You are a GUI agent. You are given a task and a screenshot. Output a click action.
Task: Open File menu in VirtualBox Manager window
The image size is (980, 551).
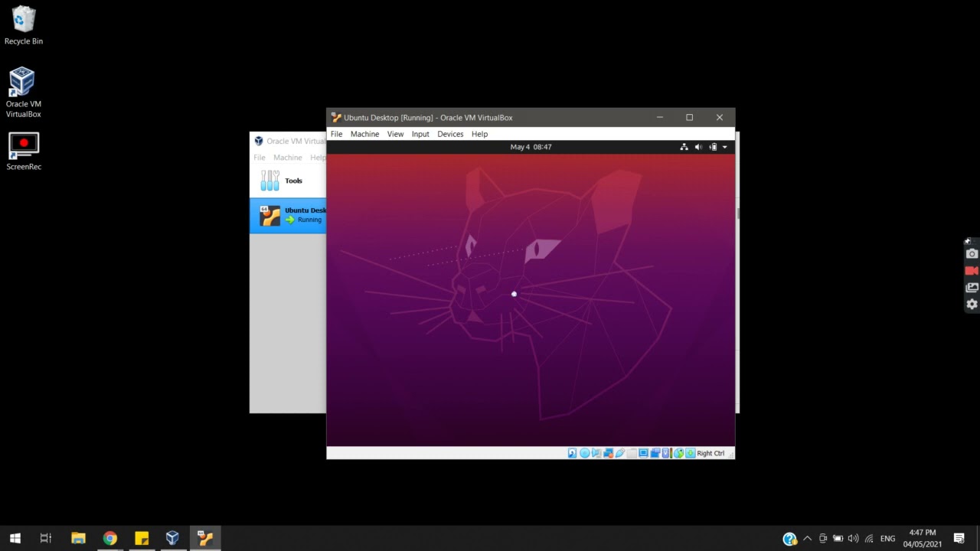[260, 158]
